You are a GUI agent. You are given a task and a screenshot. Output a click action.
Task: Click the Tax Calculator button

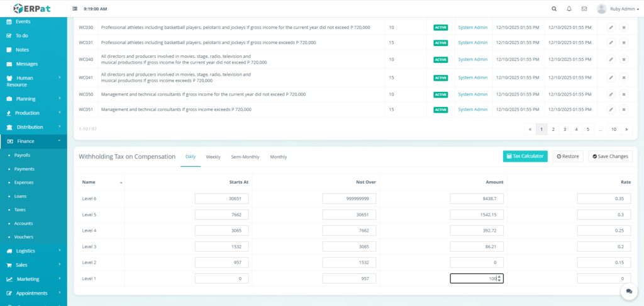(525, 156)
